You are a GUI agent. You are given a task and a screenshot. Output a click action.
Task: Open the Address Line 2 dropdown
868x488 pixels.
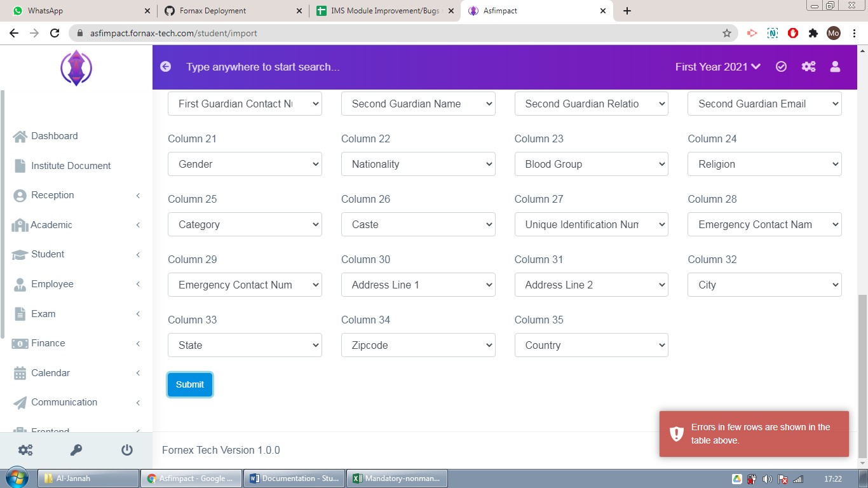point(592,285)
